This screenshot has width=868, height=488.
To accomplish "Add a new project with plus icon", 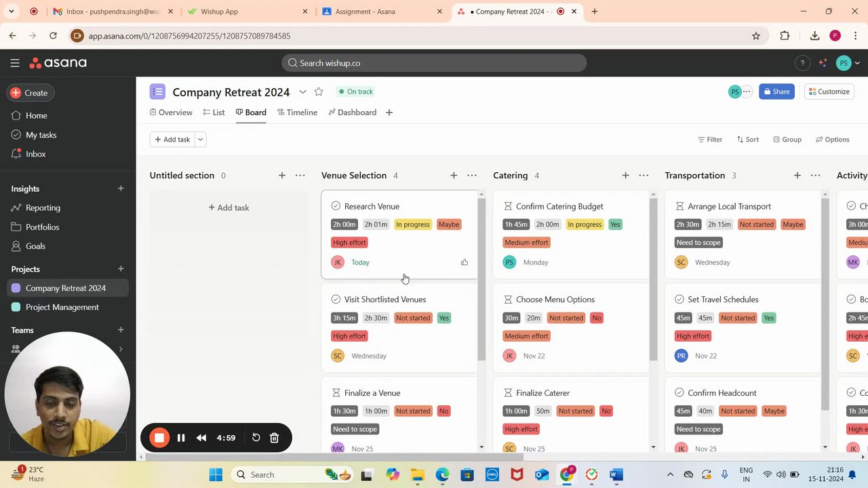I will coord(121,269).
